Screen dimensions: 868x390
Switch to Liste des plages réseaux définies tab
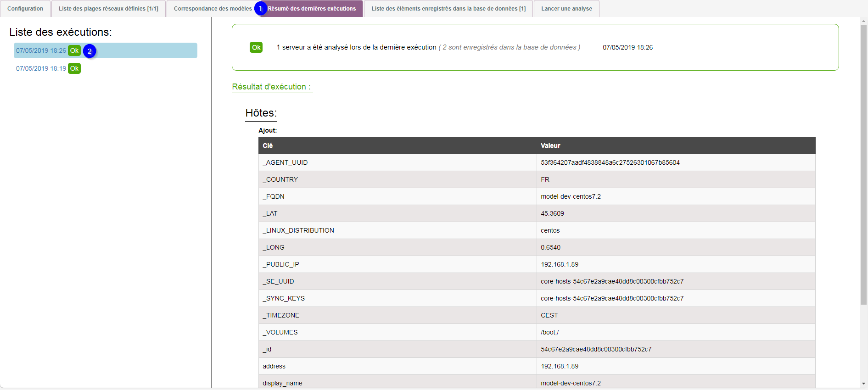(108, 9)
